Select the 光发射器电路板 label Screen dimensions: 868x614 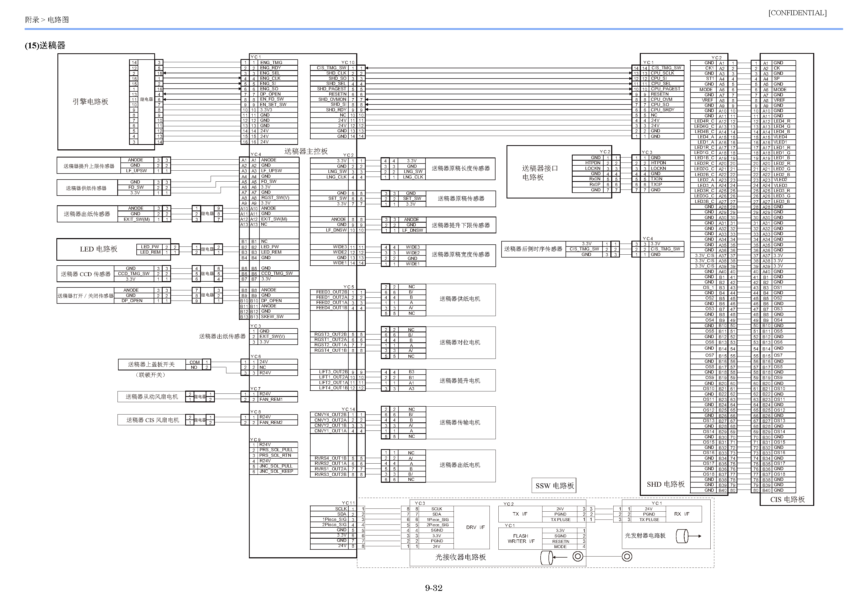(645, 535)
